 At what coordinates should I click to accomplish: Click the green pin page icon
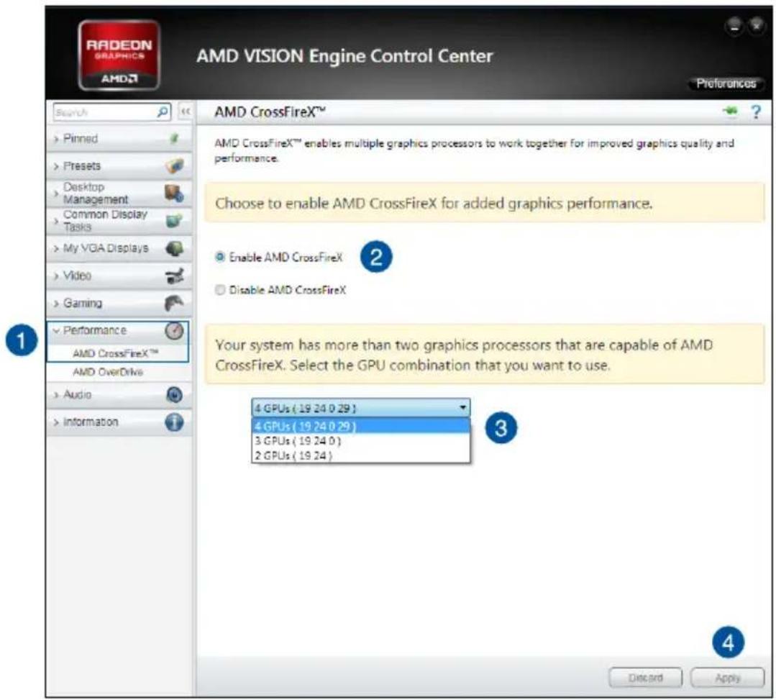(729, 111)
